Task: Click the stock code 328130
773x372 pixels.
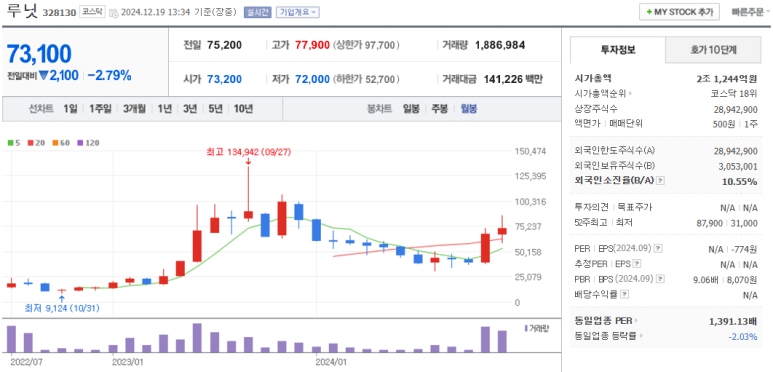Action: pos(59,13)
